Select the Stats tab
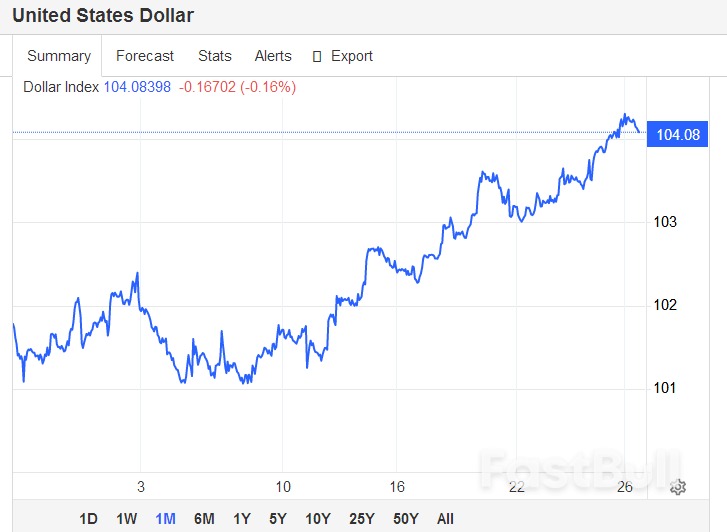Viewport: 727px width, 532px height. tap(214, 56)
